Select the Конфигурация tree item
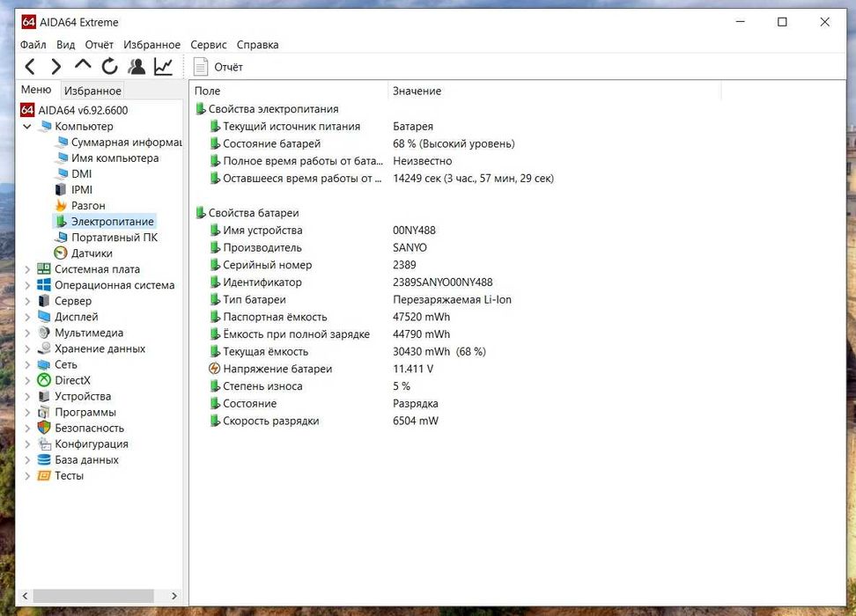856x616 pixels. pyautogui.click(x=83, y=444)
